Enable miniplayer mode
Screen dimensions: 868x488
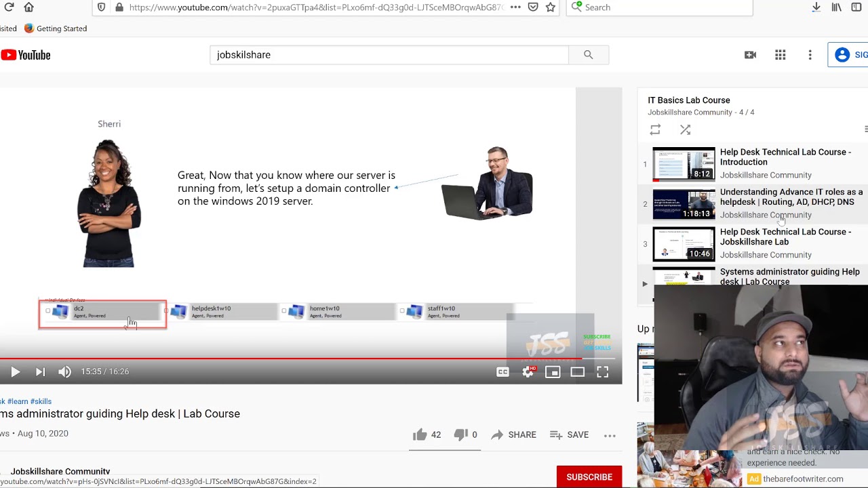(x=553, y=371)
